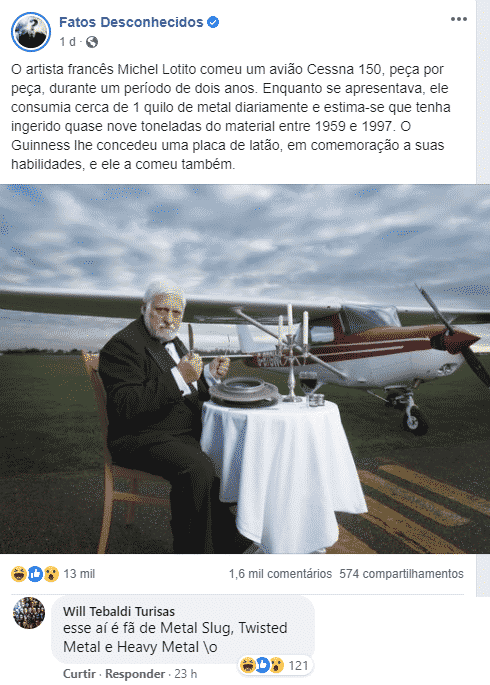Open the comment's 23 h timestamp

[x=186, y=674]
